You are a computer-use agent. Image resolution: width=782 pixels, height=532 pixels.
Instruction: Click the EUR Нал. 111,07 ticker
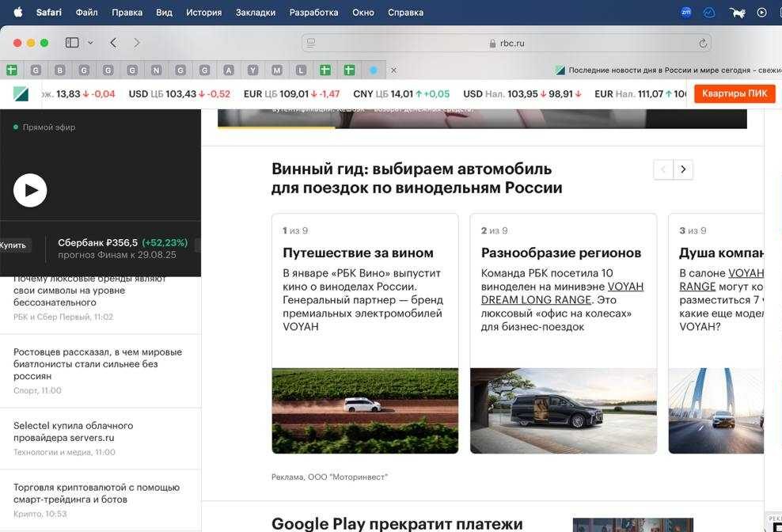point(640,94)
